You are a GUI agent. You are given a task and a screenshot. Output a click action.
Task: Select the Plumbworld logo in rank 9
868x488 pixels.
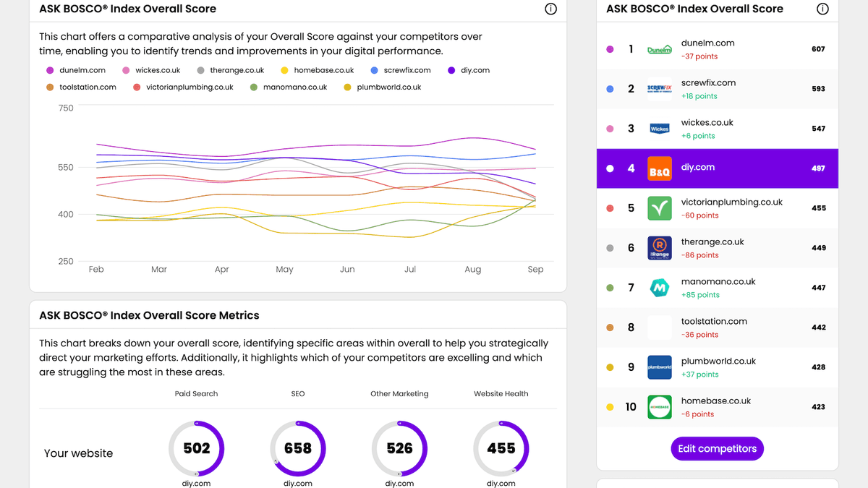click(x=659, y=367)
